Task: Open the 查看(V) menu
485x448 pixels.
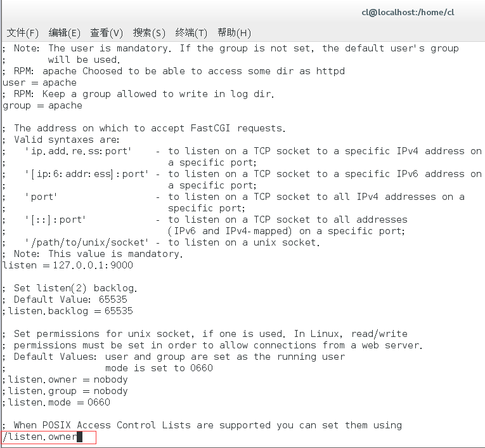Action: click(107, 33)
